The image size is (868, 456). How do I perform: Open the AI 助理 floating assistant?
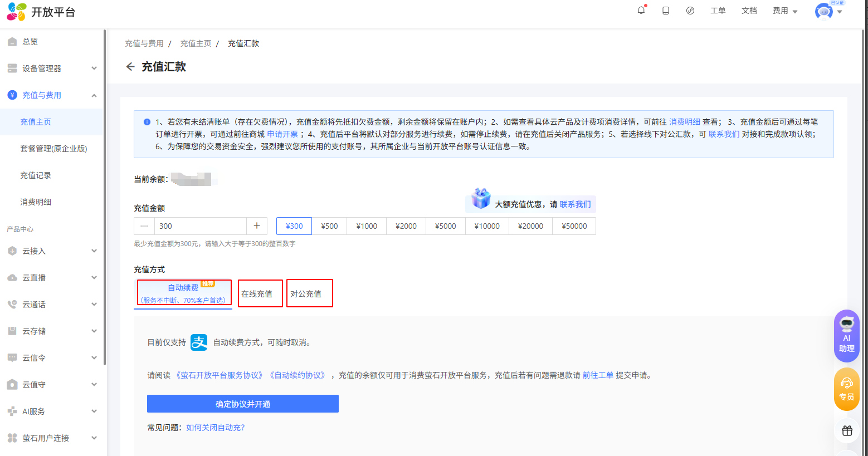pyautogui.click(x=846, y=336)
